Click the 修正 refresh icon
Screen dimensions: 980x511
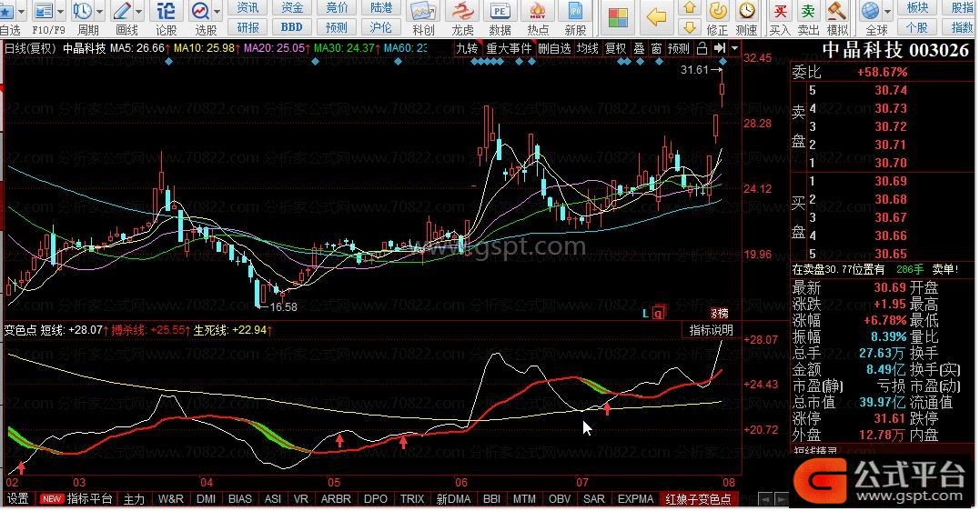tap(718, 11)
